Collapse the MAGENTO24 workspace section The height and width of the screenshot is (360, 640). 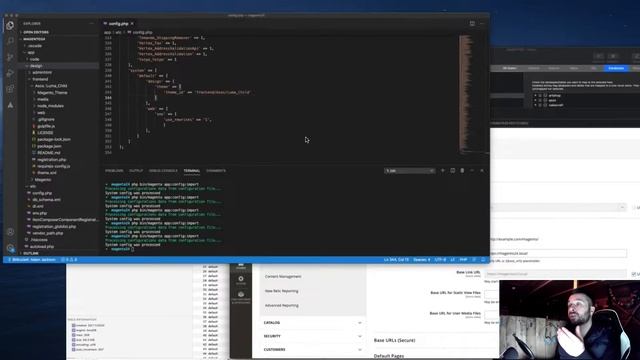tap(34, 39)
